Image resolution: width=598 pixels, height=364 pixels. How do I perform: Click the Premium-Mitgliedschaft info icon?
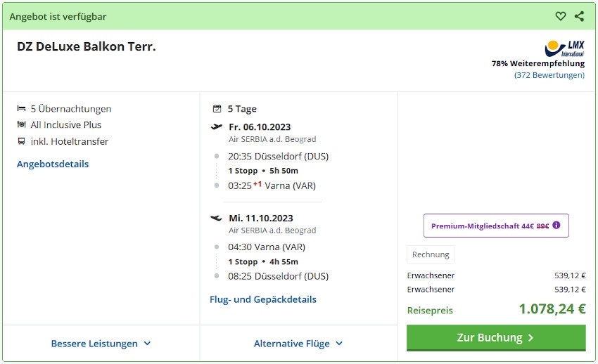[556, 226]
